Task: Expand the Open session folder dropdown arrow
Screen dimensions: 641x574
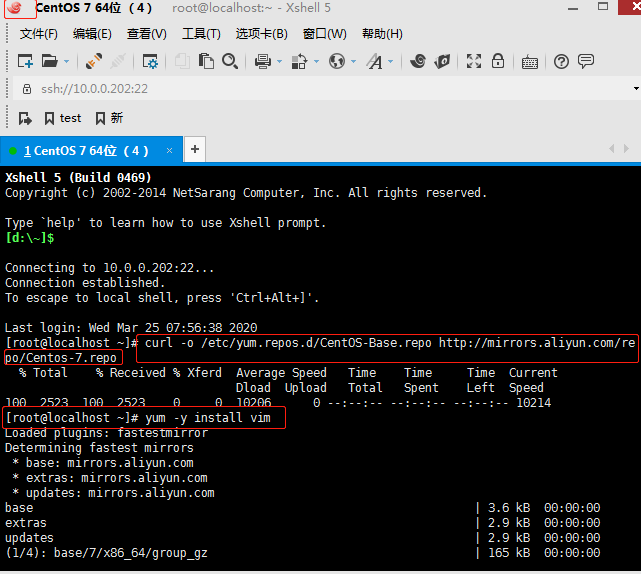Action: pos(67,61)
